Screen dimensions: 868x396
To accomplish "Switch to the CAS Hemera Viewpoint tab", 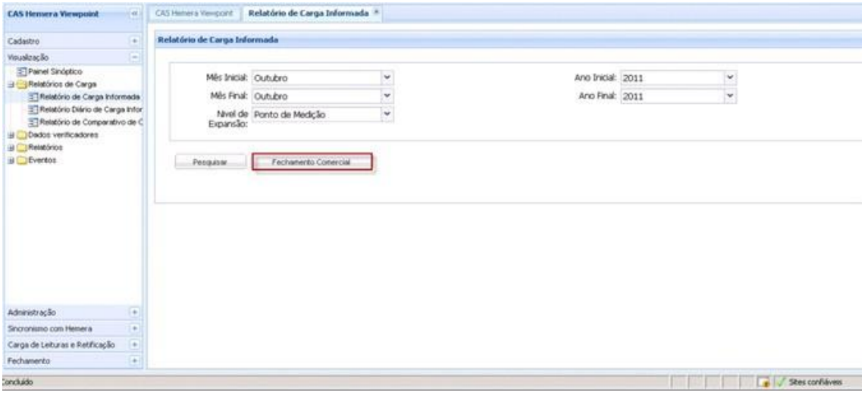I will click(x=193, y=14).
